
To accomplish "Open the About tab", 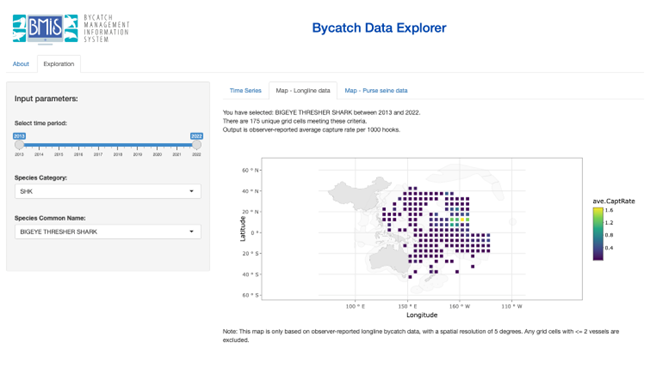I will 21,64.
